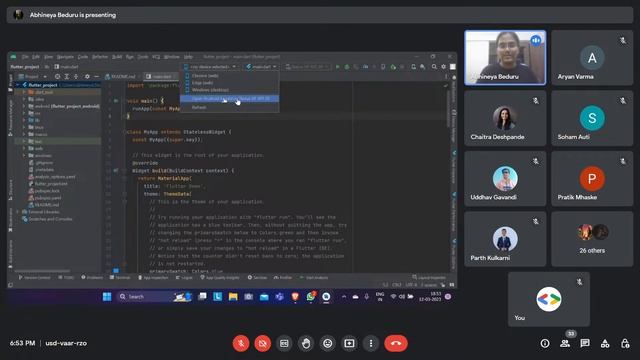
Task: Open the Version Control tool window
Action: [x=35, y=278]
